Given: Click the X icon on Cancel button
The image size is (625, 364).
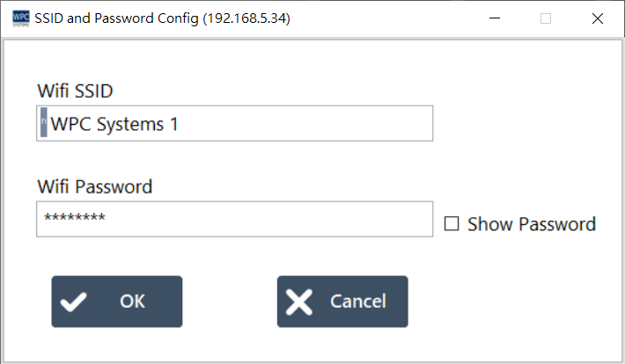Looking at the screenshot, I should click(x=300, y=302).
